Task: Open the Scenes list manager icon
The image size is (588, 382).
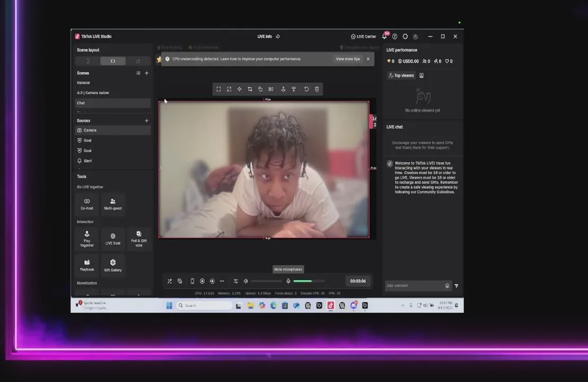Action: 138,73
